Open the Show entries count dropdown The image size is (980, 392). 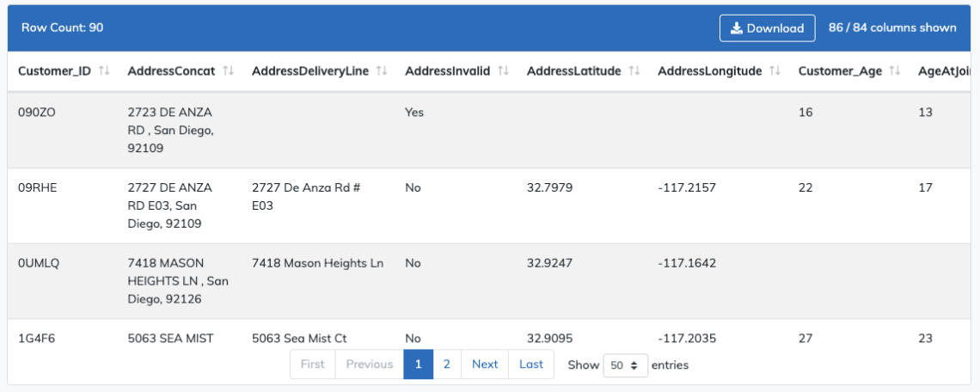[625, 364]
